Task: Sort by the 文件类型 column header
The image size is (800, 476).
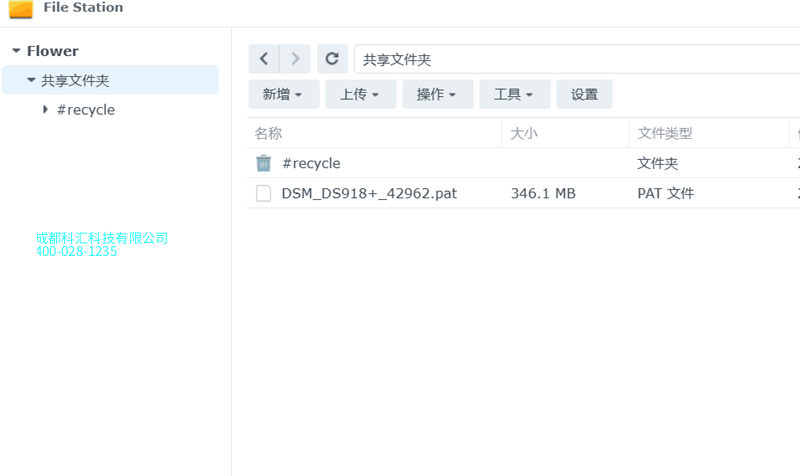Action: [709, 134]
